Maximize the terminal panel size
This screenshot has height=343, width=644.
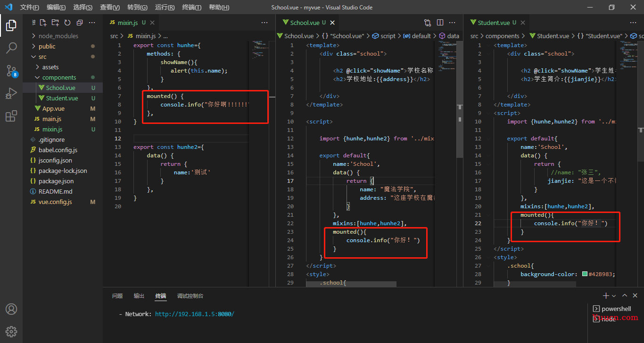(x=625, y=296)
